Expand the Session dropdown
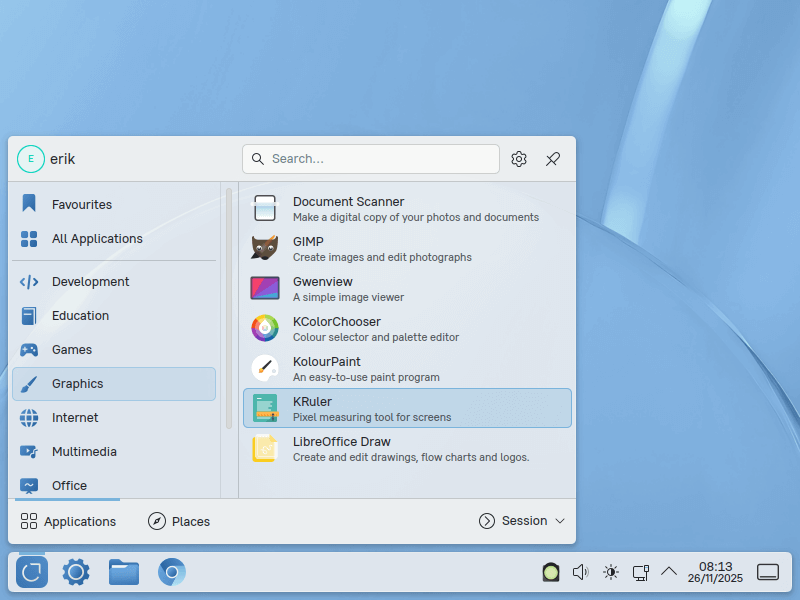The height and width of the screenshot is (600, 800). (522, 521)
